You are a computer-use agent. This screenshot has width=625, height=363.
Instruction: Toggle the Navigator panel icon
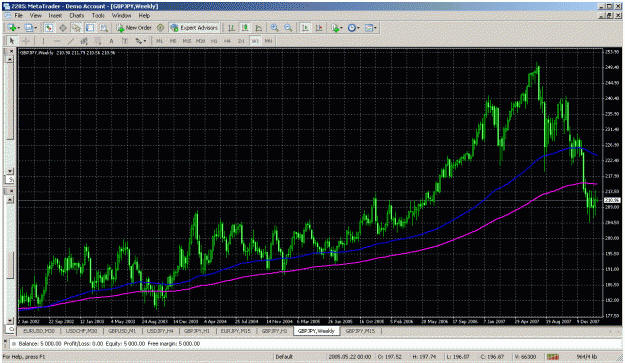click(x=76, y=28)
